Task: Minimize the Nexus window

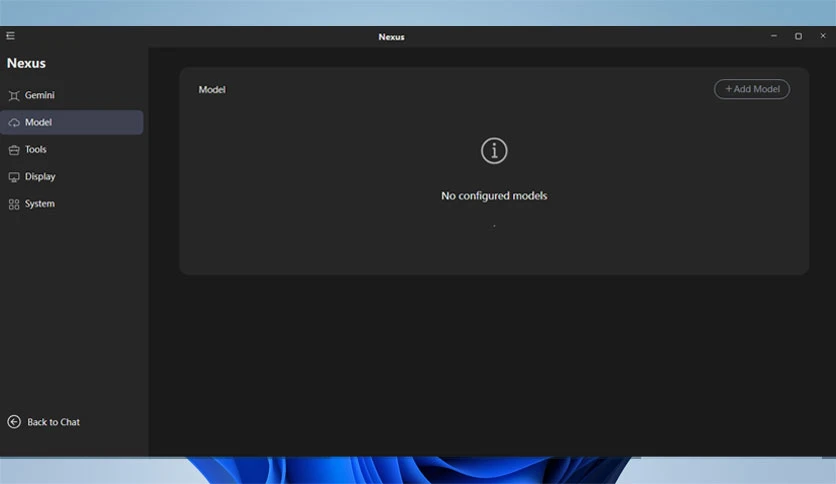Action: [774, 36]
